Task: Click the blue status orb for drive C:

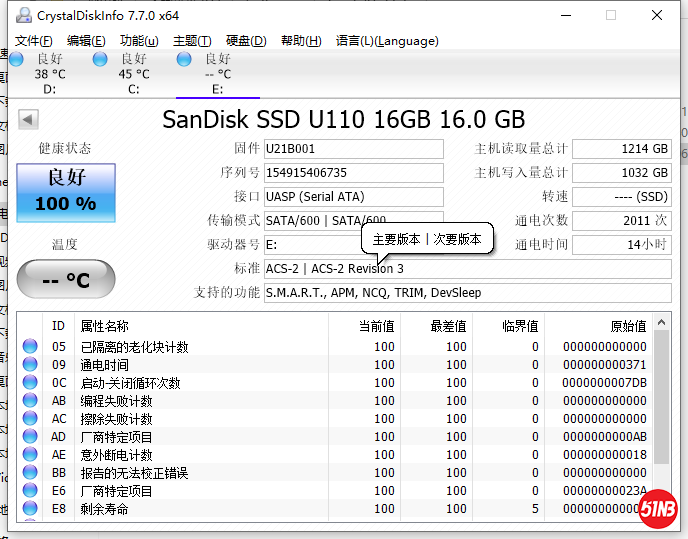Action: 100,59
